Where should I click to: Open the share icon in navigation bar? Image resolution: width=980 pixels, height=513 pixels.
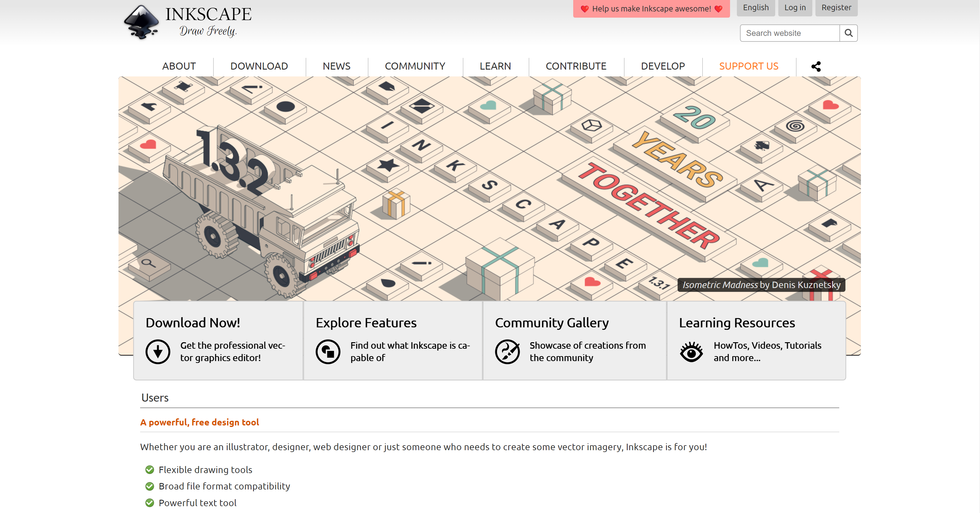(x=816, y=66)
